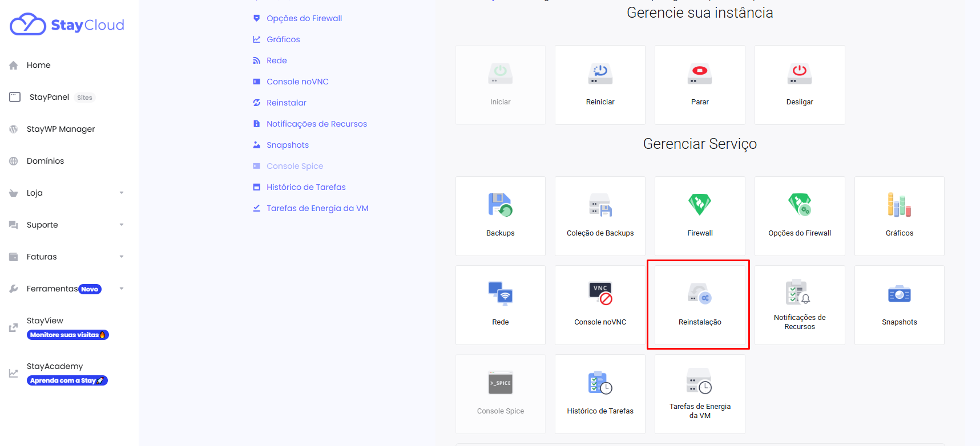Screen dimensions: 980x446
Task: Open the Gráficos bar chart tile
Action: point(900,216)
